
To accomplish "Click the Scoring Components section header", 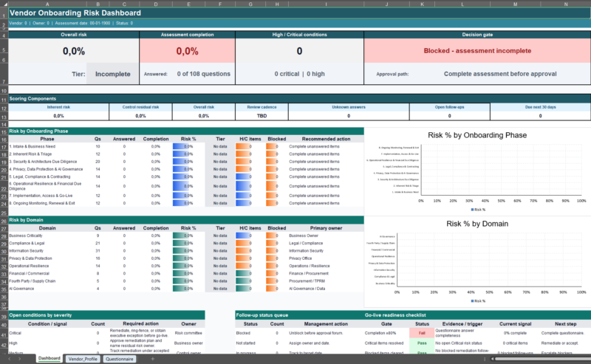I will click(299, 99).
